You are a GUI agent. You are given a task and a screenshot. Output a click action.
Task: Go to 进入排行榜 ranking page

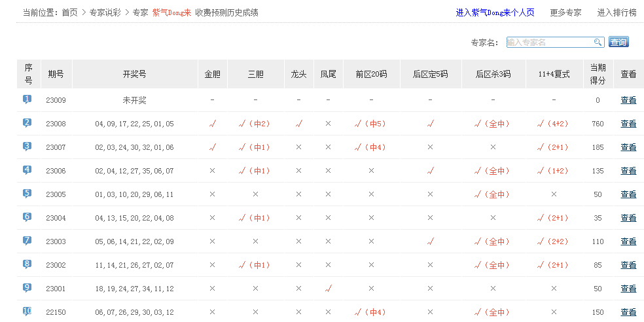pos(617,12)
